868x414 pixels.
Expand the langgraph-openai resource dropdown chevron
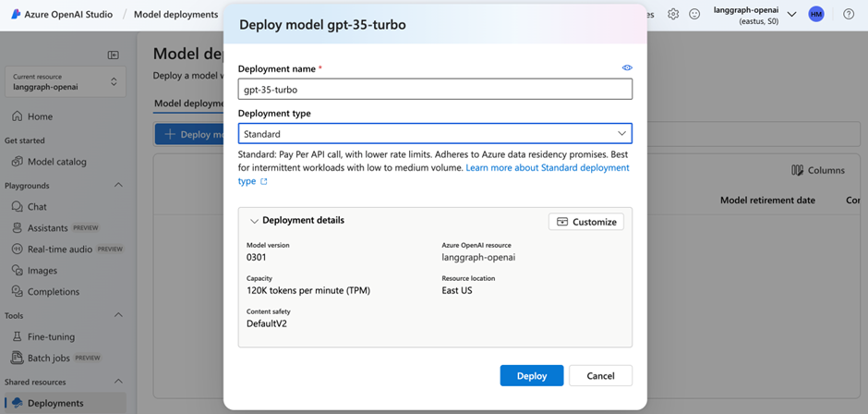(x=791, y=15)
